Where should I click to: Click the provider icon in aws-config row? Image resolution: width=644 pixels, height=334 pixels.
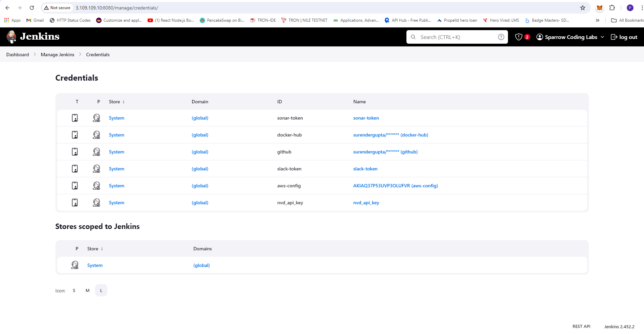point(96,186)
